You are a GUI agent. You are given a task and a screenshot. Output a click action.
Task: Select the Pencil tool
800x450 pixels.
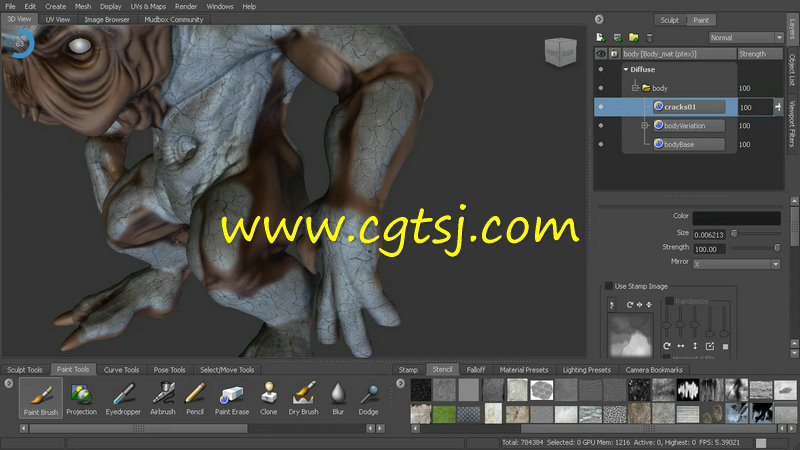point(195,398)
